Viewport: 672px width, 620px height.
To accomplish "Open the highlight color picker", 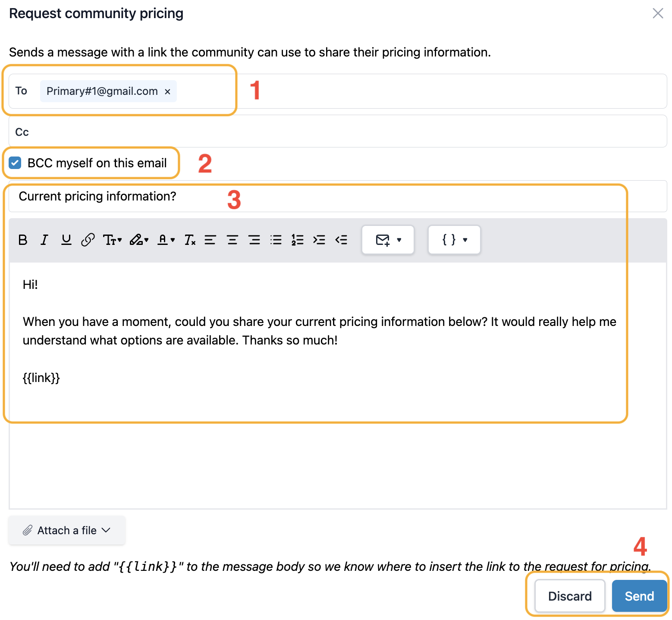I will pyautogui.click(x=139, y=240).
